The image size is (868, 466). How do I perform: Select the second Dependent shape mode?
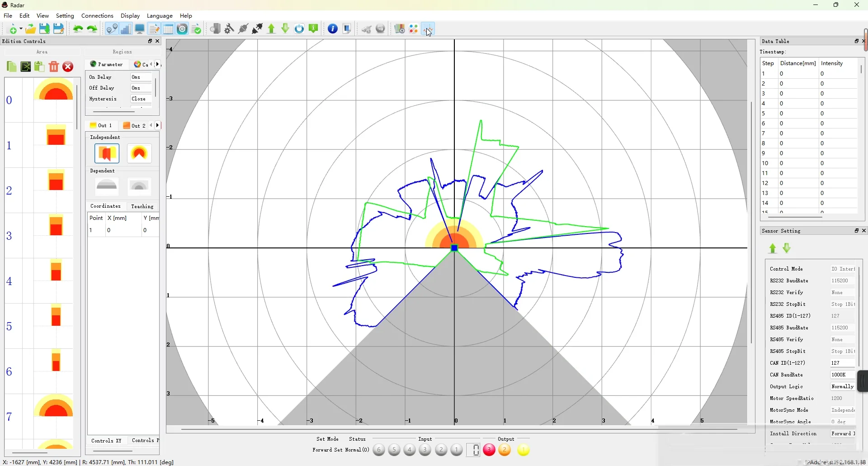tap(139, 186)
